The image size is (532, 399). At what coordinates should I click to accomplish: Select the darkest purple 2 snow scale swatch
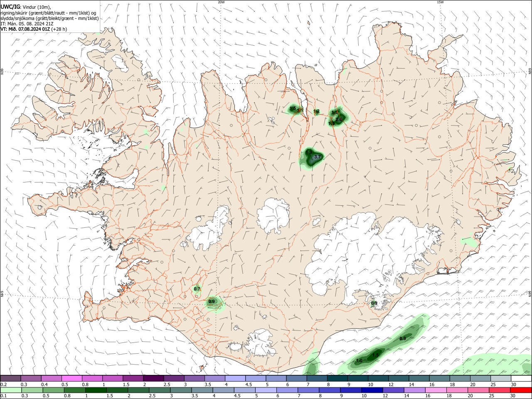coord(153,378)
